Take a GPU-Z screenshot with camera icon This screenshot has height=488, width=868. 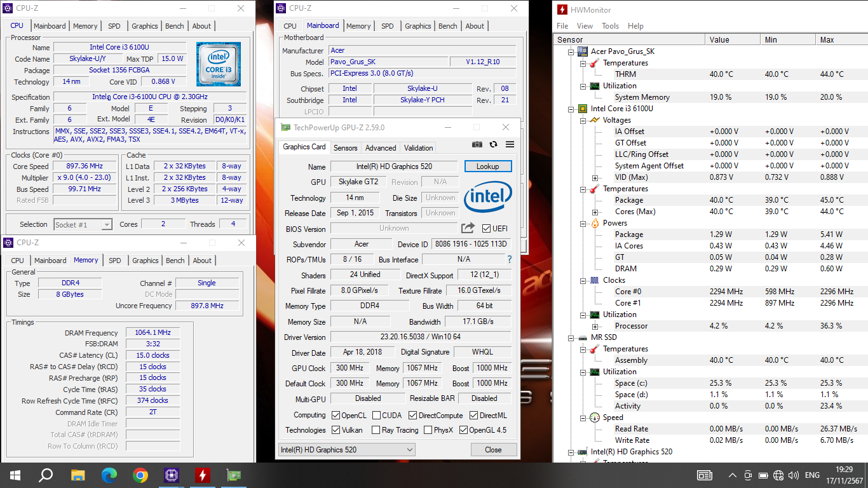(477, 144)
